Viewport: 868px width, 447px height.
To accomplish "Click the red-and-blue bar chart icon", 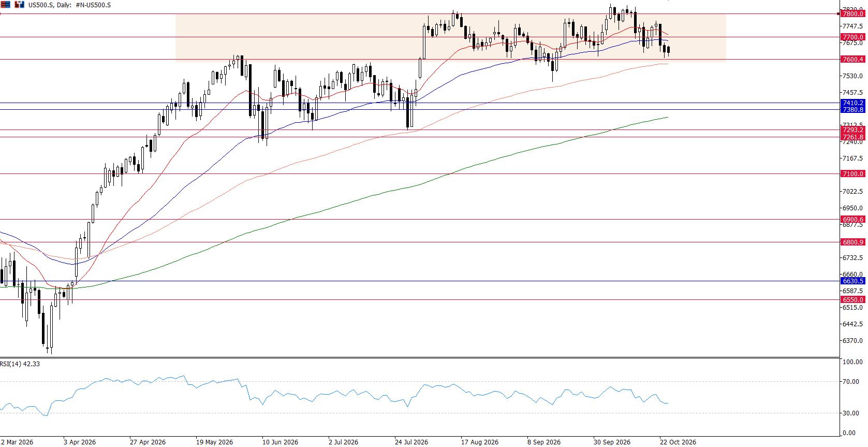I will (20, 5).
